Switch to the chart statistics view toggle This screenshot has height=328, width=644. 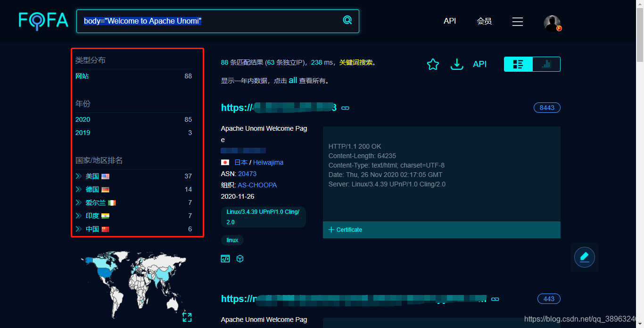546,64
